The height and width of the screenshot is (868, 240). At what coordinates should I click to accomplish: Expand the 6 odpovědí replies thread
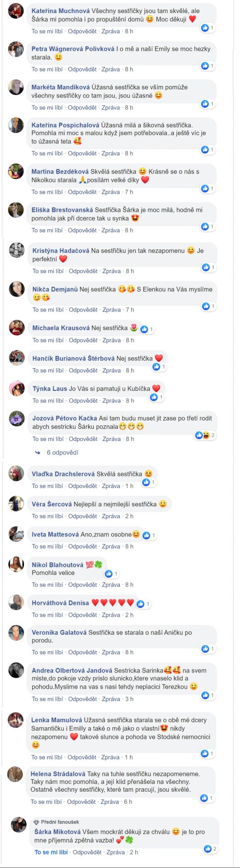pos(62,453)
